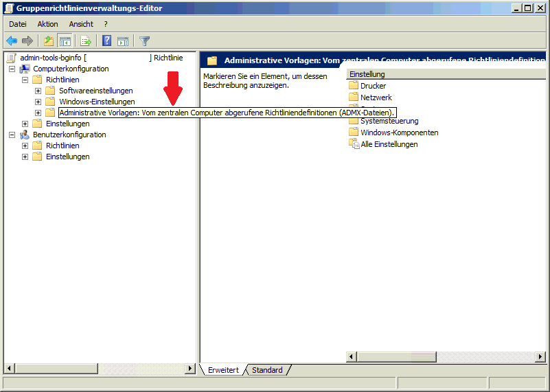Select Alle Einstellungen in the list
Image resolution: width=550 pixels, height=392 pixels.
pyautogui.click(x=389, y=144)
